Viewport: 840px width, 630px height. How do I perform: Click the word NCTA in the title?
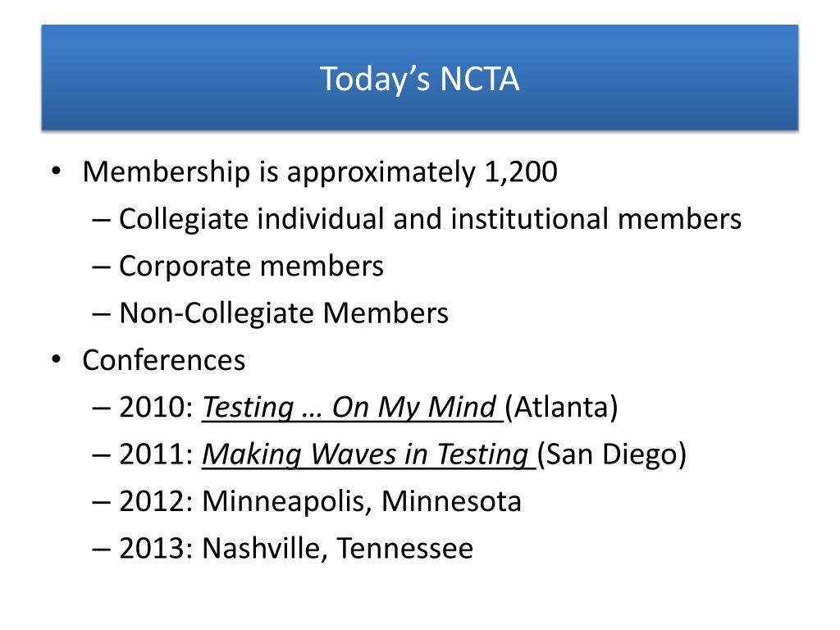479,80
